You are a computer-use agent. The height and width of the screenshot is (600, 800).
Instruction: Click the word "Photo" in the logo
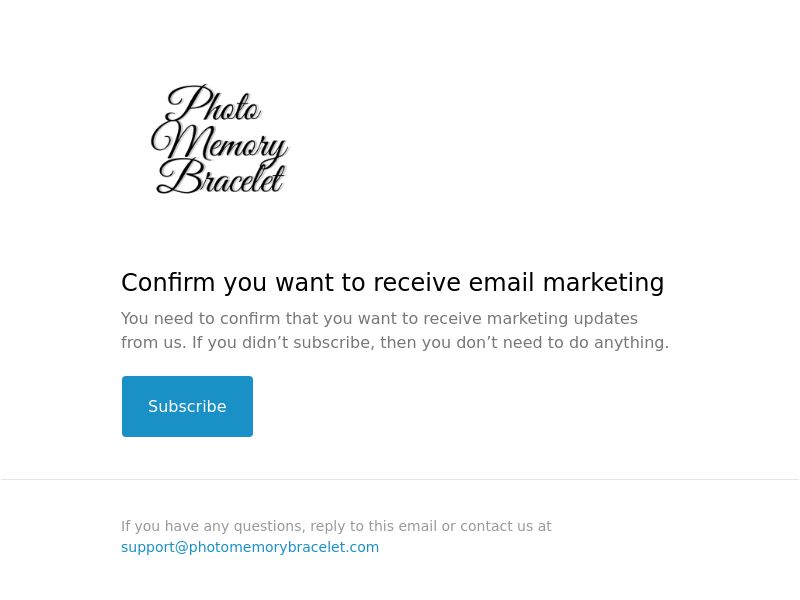[213, 104]
